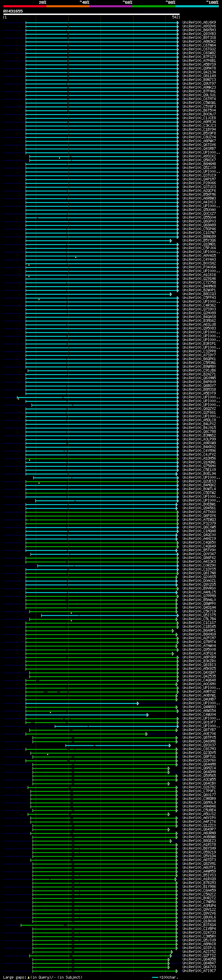Open hit UniRef100_C6TN64
This screenshot has width=222, height=980.
click(199, 45)
